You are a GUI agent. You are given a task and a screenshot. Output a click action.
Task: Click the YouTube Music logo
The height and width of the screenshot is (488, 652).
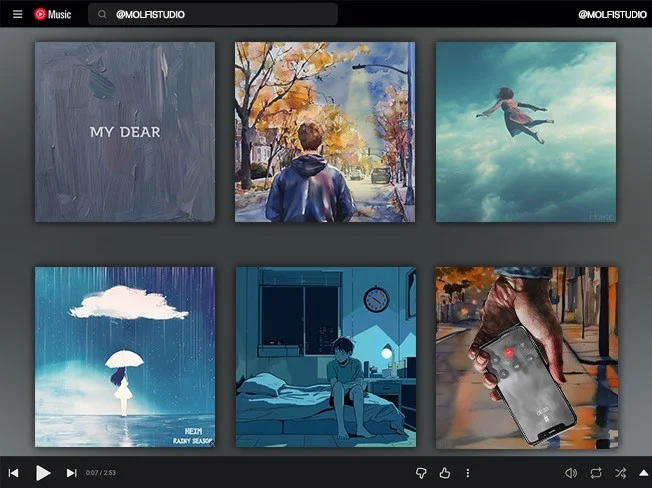pyautogui.click(x=53, y=14)
